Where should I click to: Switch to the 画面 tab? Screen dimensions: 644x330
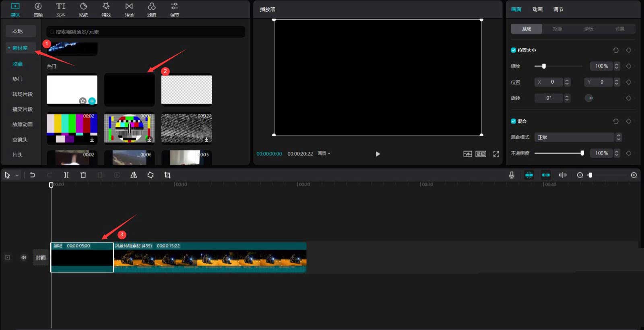click(x=516, y=9)
